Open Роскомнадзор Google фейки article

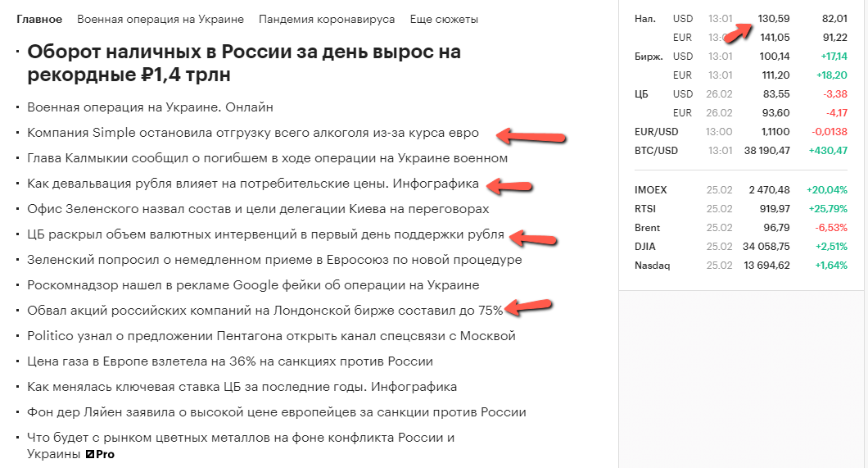tap(253, 285)
